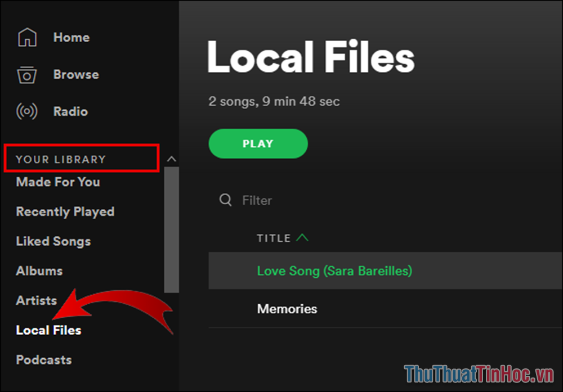Collapse the Your Library section with its chevron
The width and height of the screenshot is (563, 392).
(x=172, y=159)
